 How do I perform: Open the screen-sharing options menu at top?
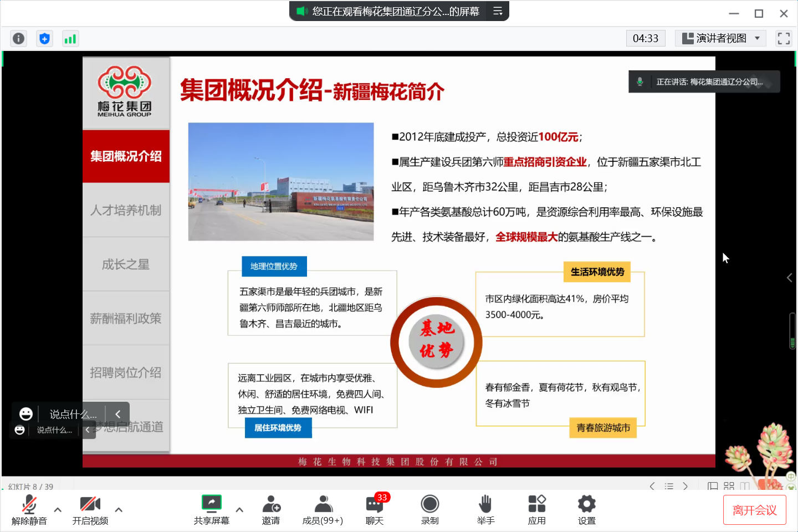498,11
